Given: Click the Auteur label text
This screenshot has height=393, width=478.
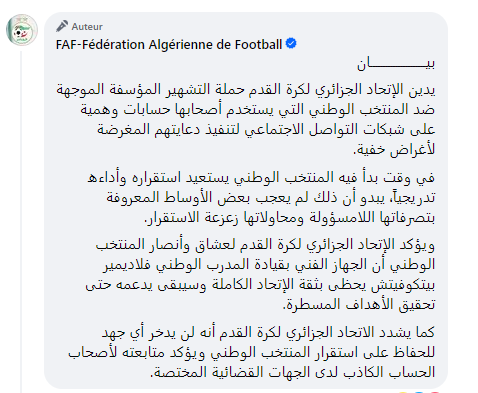Looking at the screenshot, I should pos(87,27).
